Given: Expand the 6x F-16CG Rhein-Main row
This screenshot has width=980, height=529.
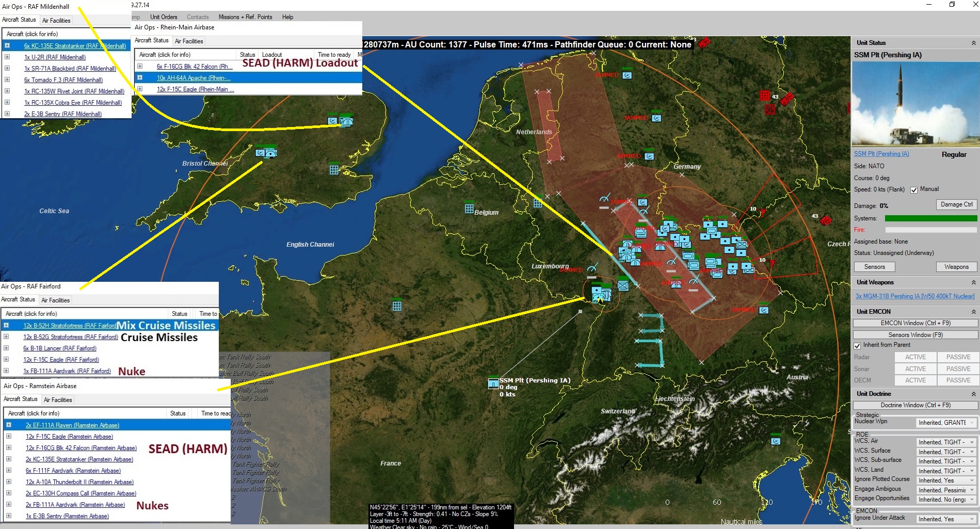Looking at the screenshot, I should coord(140,66).
